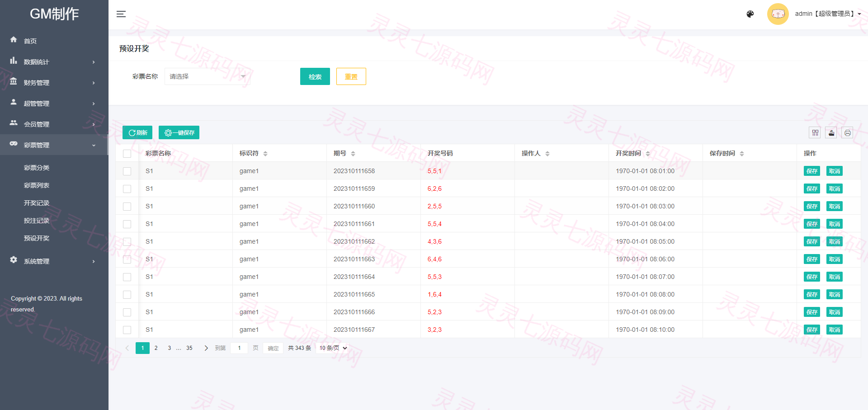The height and width of the screenshot is (410, 868).
Task: Expand the 数据统计 menu chevron
Action: coord(94,62)
